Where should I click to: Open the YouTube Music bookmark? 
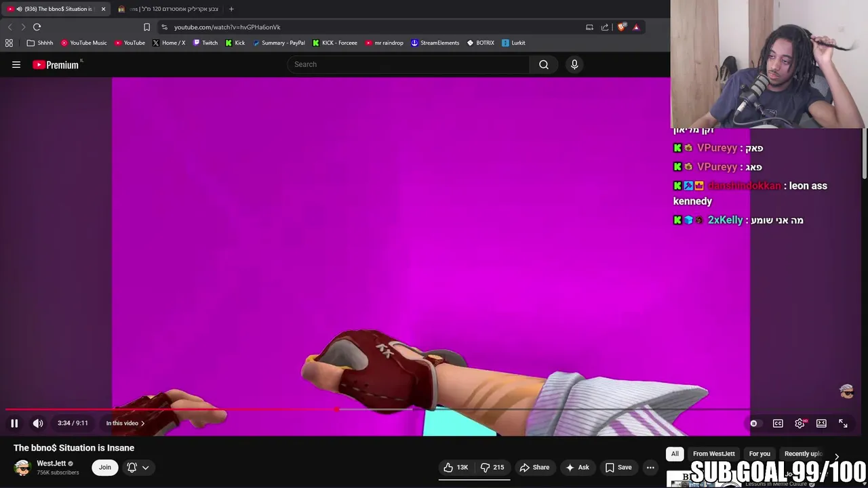pyautogui.click(x=84, y=43)
